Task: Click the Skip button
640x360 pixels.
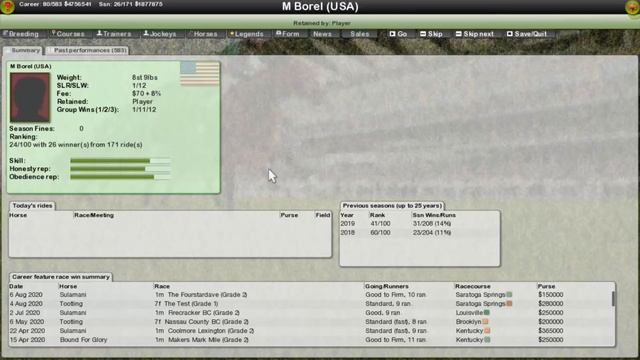Action: tap(431, 34)
